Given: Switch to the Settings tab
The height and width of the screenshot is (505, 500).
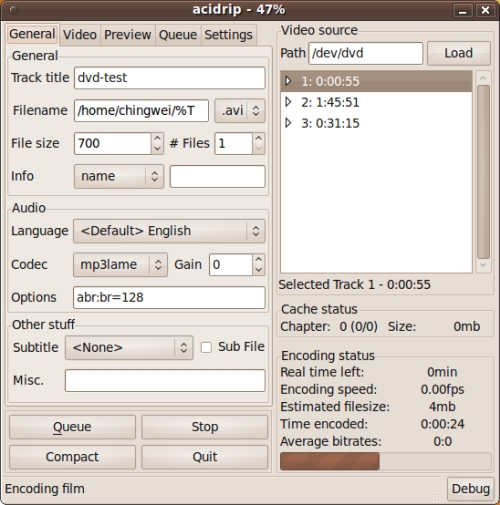Looking at the screenshot, I should coord(229,35).
